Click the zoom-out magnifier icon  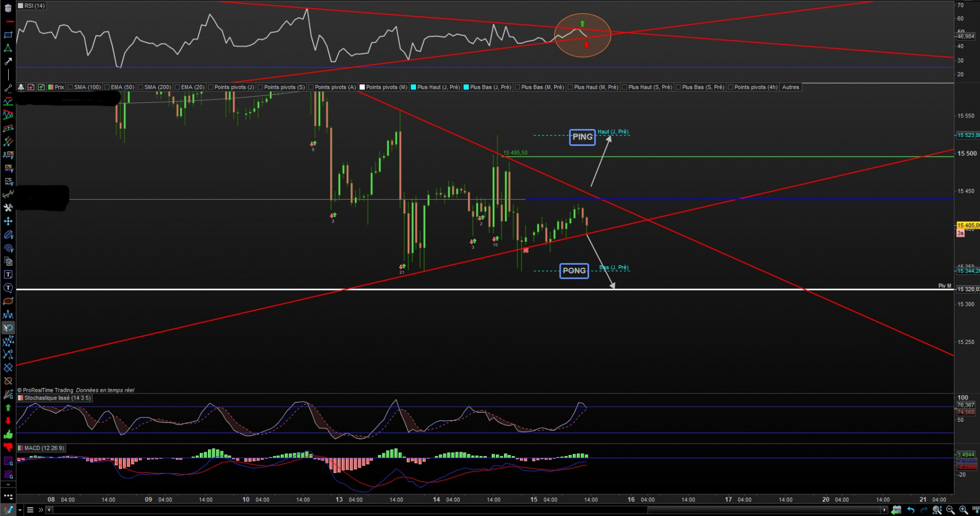coord(950,510)
